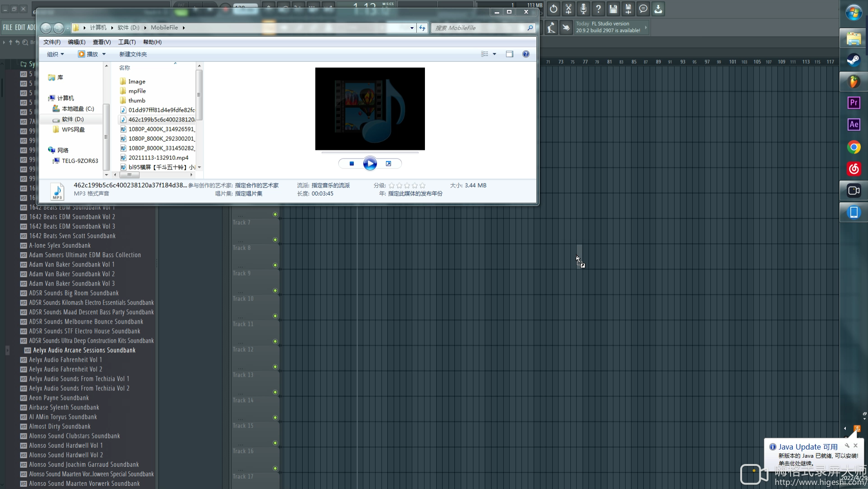Image resolution: width=868 pixels, height=489 pixels.
Task: Open the blue phone assistant taskbar icon
Action: point(854,212)
